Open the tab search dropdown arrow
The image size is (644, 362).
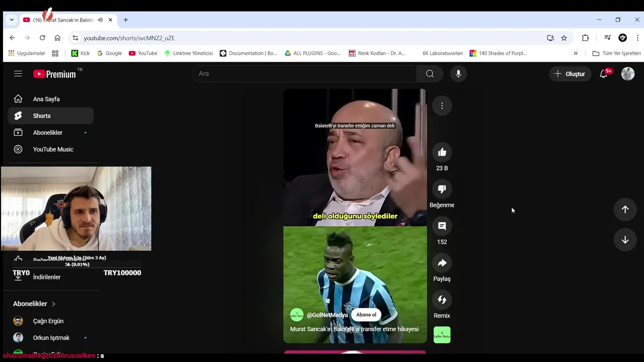point(12,20)
